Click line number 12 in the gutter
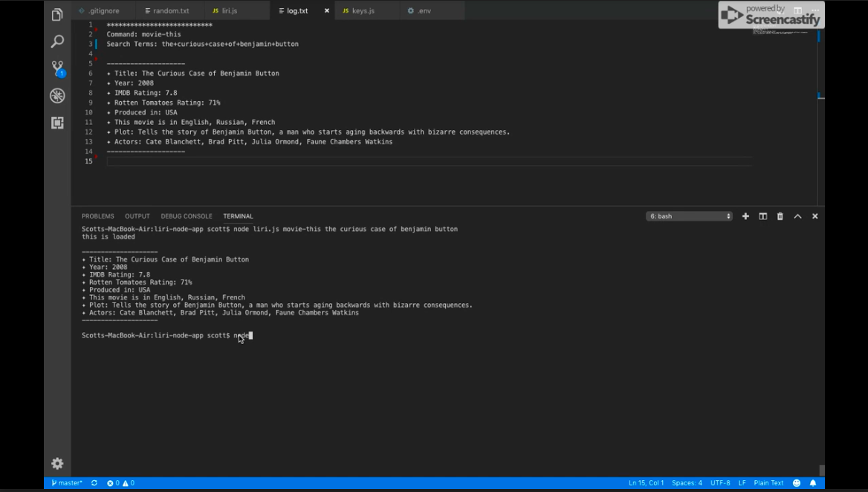The image size is (868, 492). [x=88, y=132]
